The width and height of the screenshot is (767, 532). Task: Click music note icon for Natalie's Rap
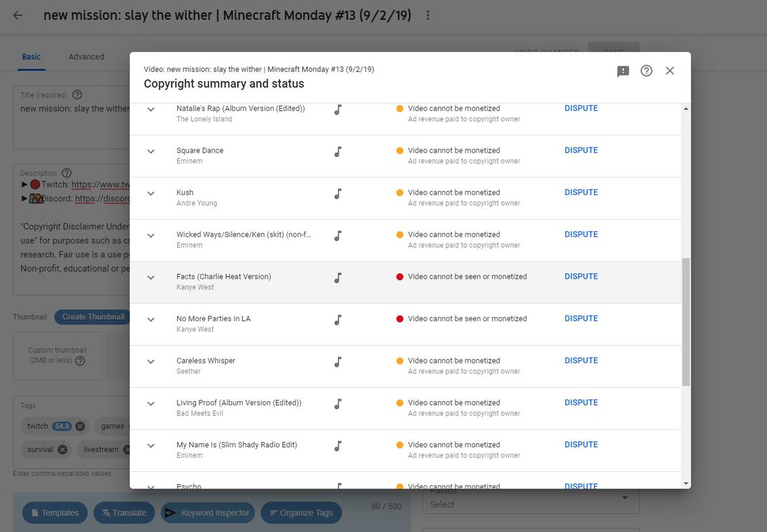[x=338, y=109]
